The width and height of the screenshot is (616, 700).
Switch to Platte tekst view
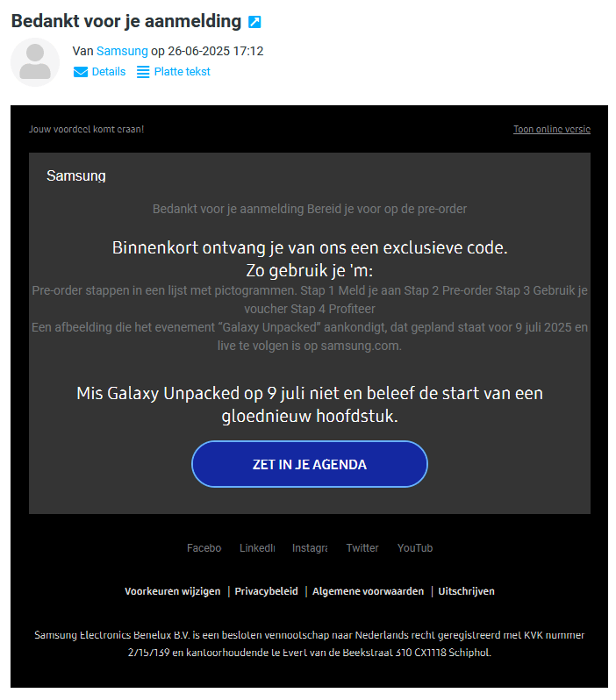point(182,72)
